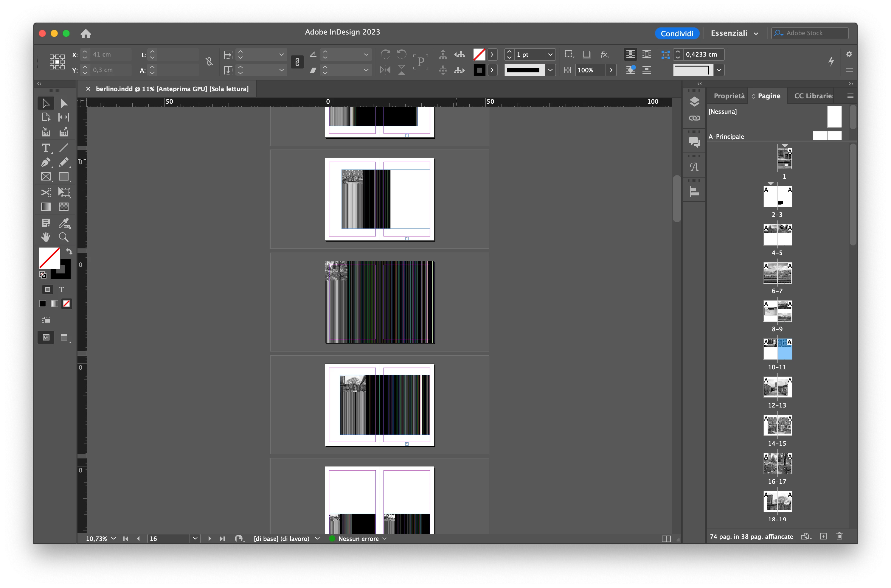Click the Gradient Swatch tool
Screen dimensions: 891x588
46,207
